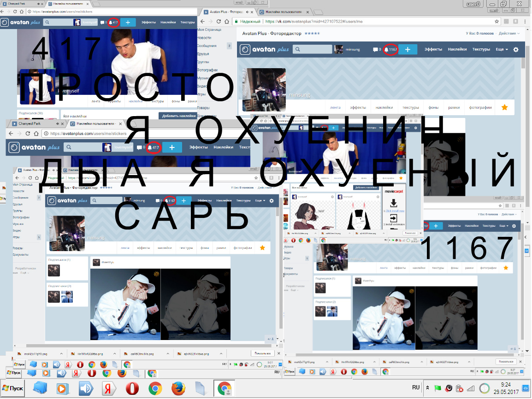
Task: Click the avatan plus logo in top-right VK window
Action: pos(264,49)
